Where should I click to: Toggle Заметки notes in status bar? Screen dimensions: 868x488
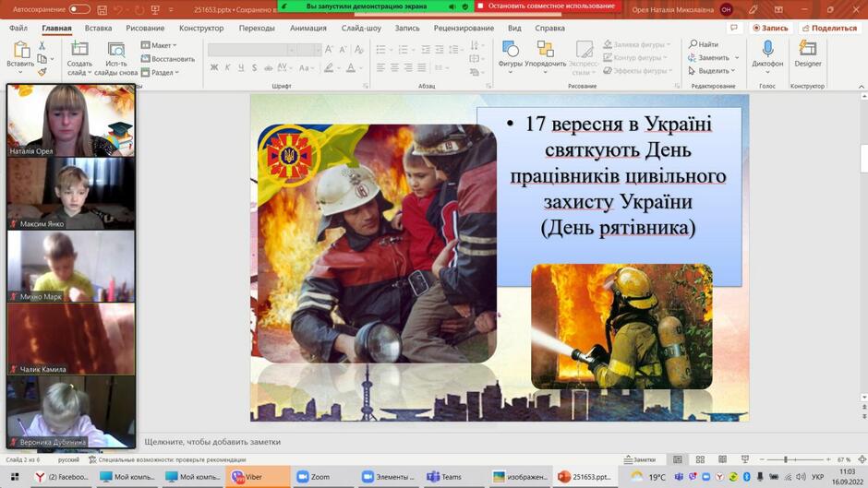pos(640,459)
